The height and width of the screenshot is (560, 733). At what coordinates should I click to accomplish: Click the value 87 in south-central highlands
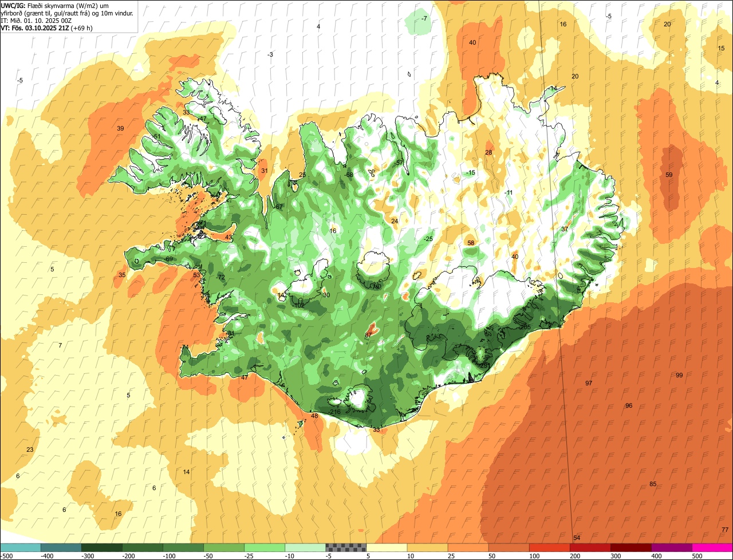coord(368,335)
